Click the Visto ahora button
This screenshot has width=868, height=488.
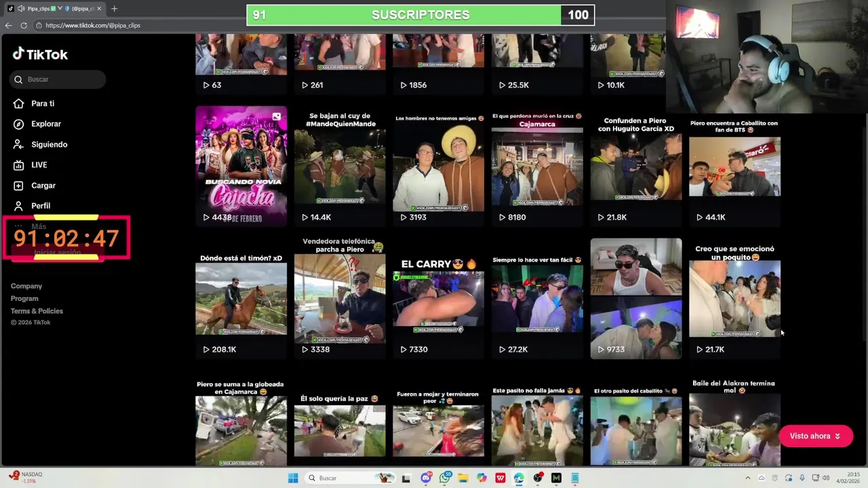tap(815, 436)
